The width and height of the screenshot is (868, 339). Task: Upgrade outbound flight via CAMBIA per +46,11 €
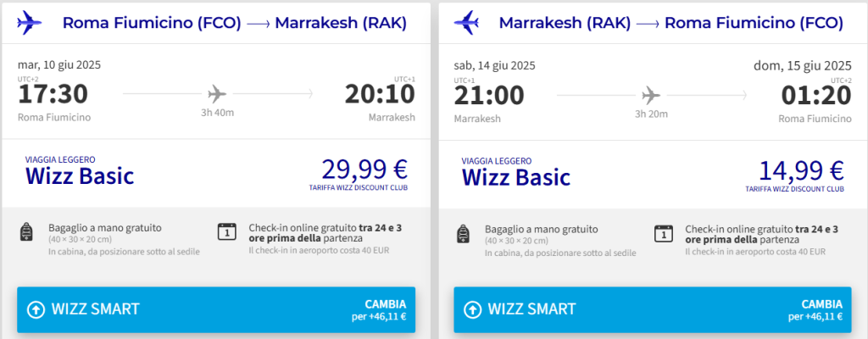click(x=216, y=309)
